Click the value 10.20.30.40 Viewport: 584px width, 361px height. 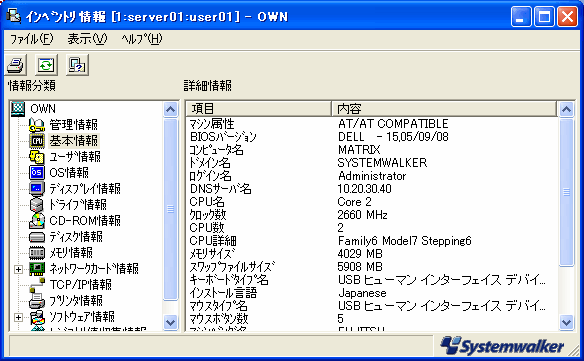tap(364, 189)
